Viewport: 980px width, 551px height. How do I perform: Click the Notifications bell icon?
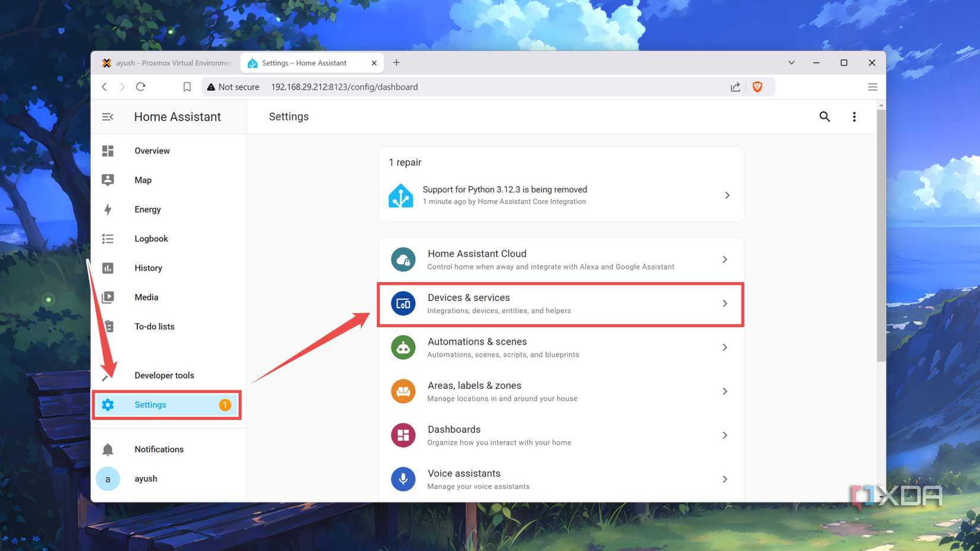[x=108, y=449]
